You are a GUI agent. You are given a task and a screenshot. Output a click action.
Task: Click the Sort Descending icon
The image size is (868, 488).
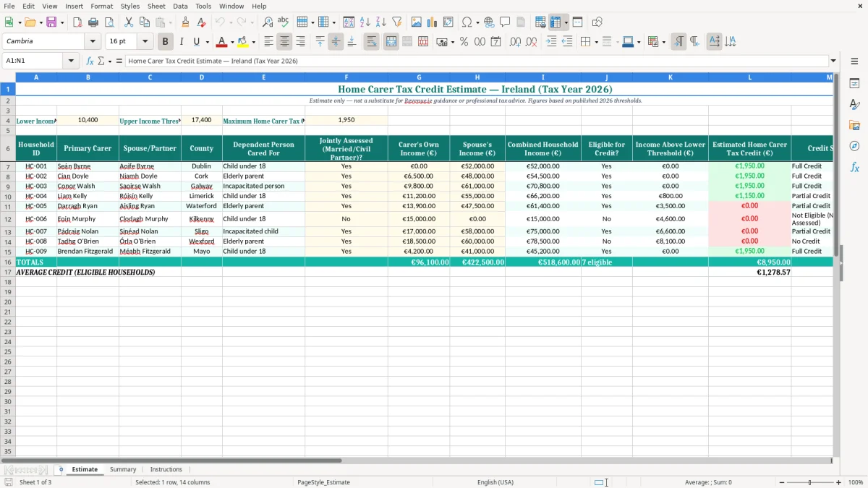point(381,22)
